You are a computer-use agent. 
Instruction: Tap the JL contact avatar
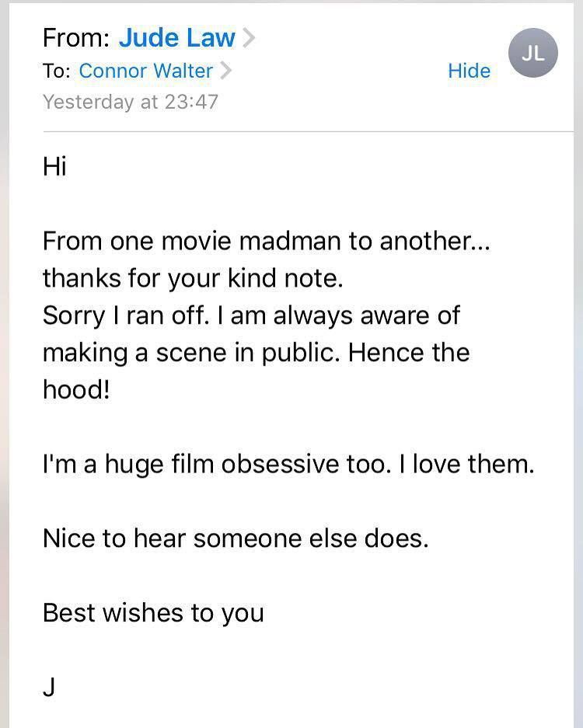[x=532, y=54]
